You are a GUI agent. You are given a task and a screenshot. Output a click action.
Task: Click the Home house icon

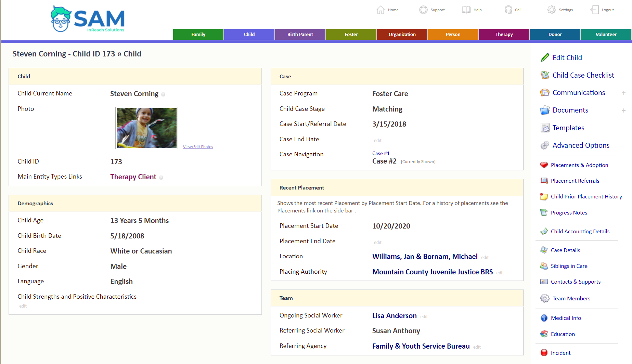tap(381, 10)
